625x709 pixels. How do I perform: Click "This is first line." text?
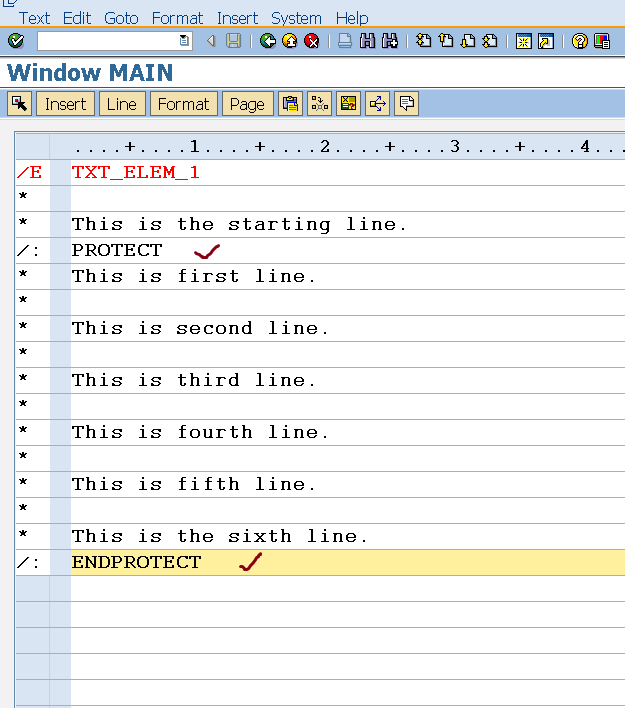(x=194, y=276)
